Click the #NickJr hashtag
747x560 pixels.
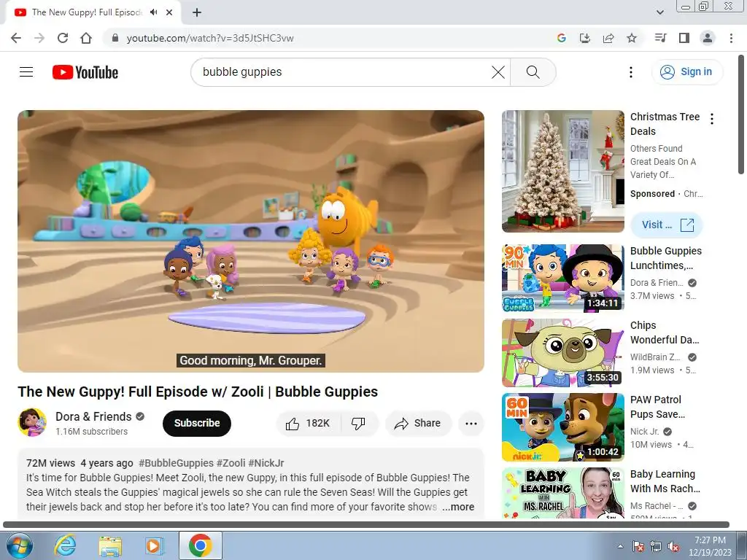tap(266, 463)
